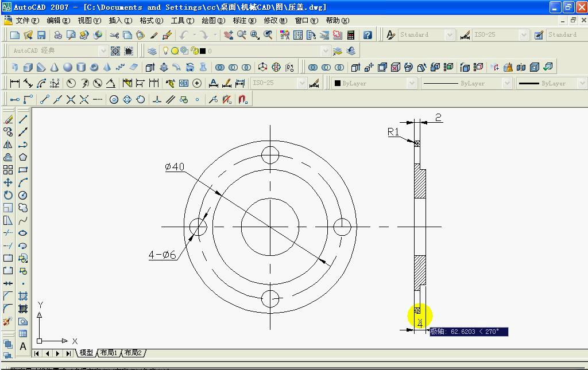Click the black layer color swatch
The width and height of the screenshot is (588, 370).
pos(203,51)
